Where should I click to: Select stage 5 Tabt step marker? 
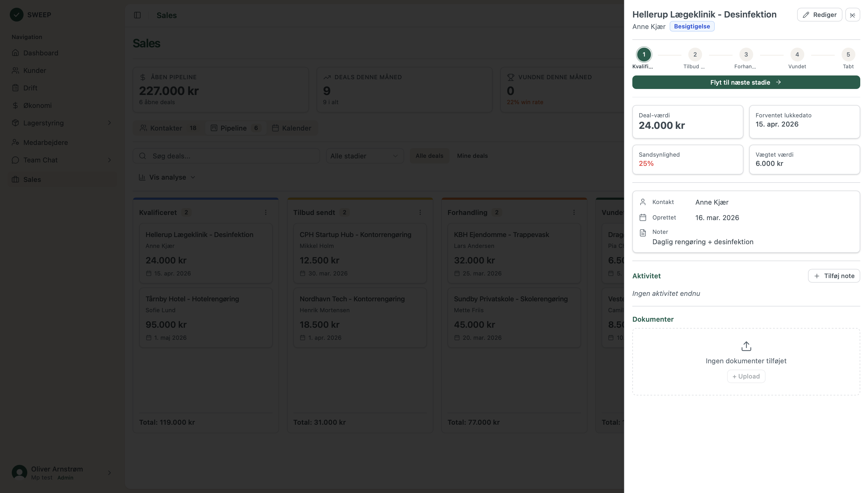click(x=848, y=55)
